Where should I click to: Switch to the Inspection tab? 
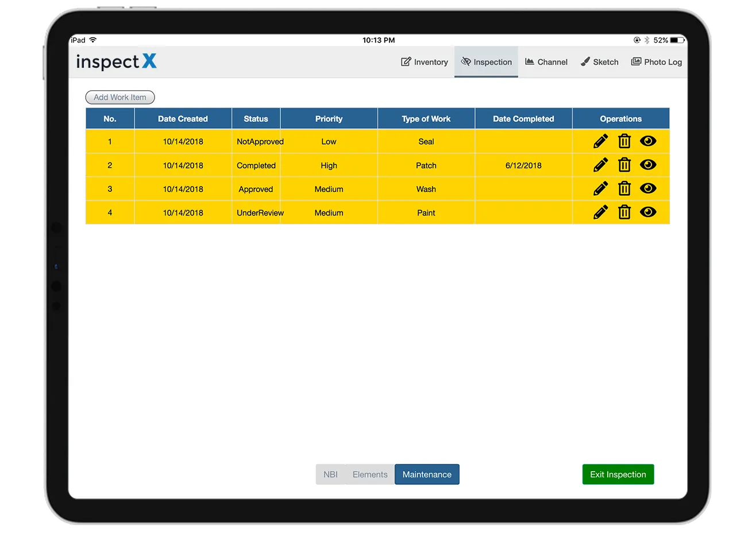[x=486, y=61]
